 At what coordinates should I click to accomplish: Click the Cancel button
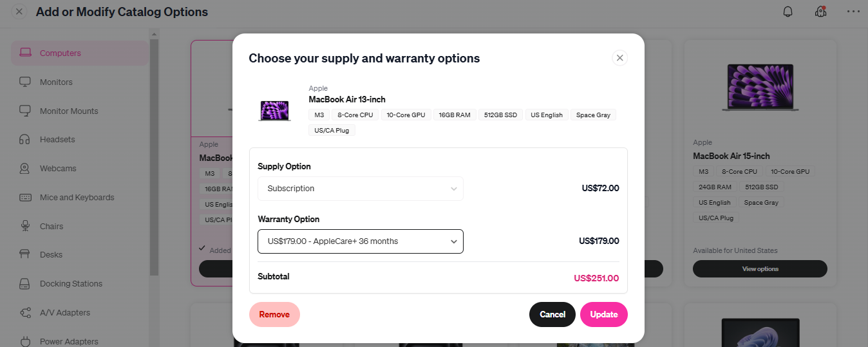(552, 314)
